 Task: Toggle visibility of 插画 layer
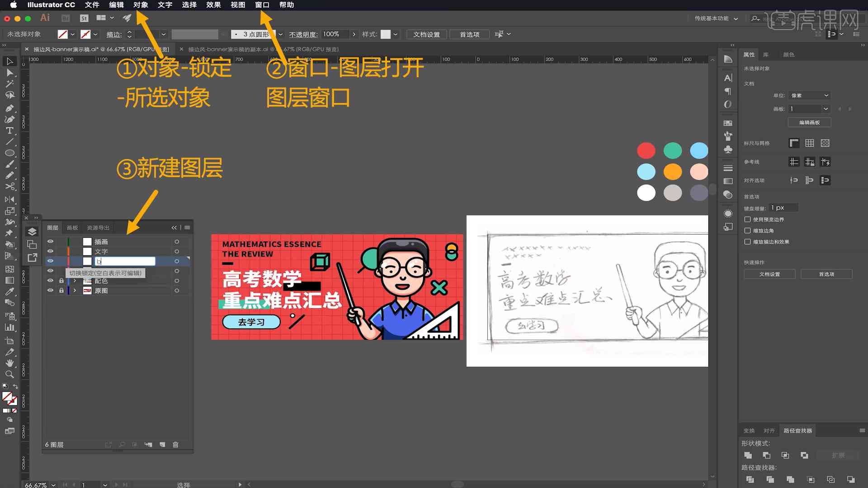(x=50, y=241)
